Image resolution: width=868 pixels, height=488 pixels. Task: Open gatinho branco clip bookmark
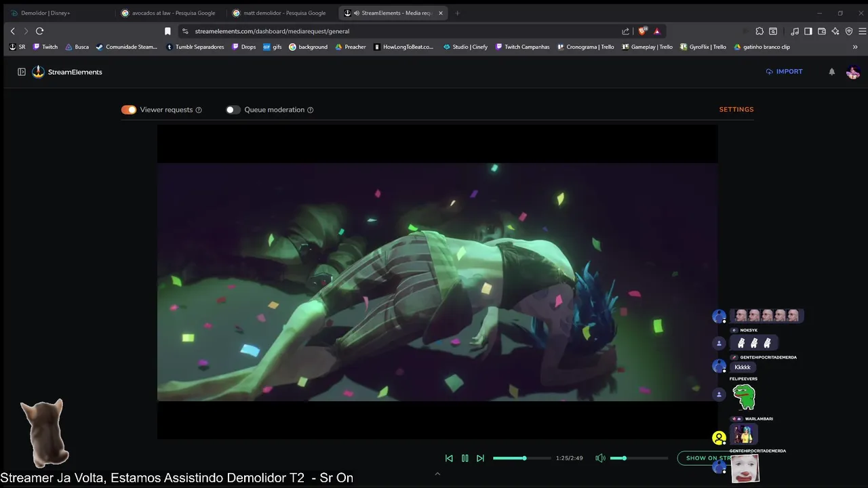click(762, 47)
